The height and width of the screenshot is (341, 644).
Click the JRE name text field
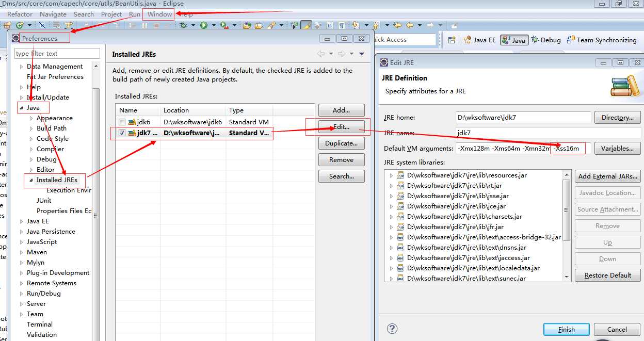(548, 133)
